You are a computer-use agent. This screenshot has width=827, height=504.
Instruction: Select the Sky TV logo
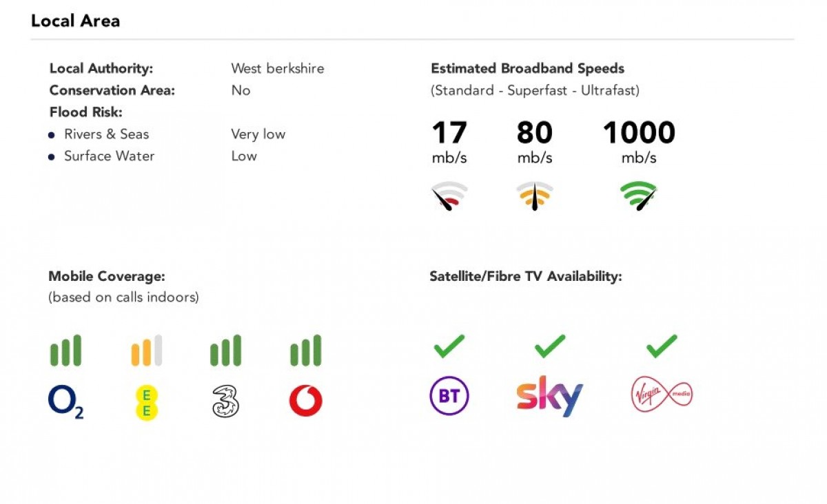pyautogui.click(x=550, y=396)
